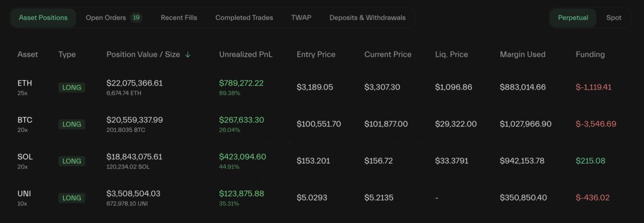
Task: Open Deposits & Withdrawals tab
Action: click(x=367, y=18)
